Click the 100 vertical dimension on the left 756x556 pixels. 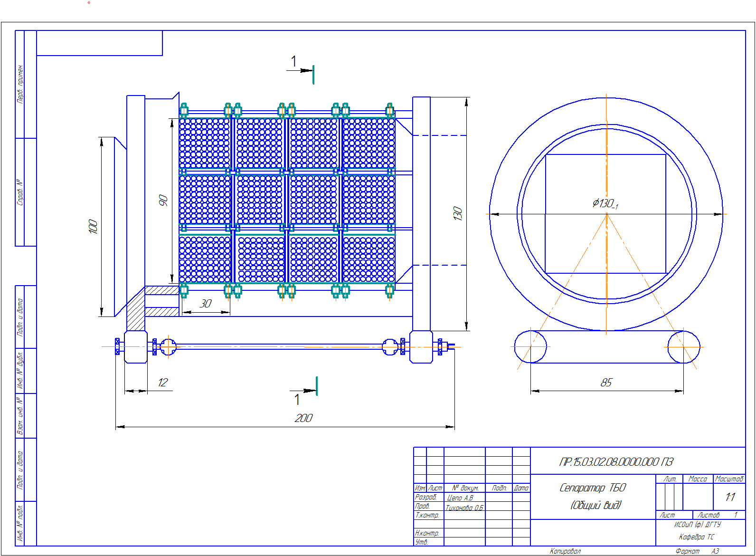click(93, 227)
